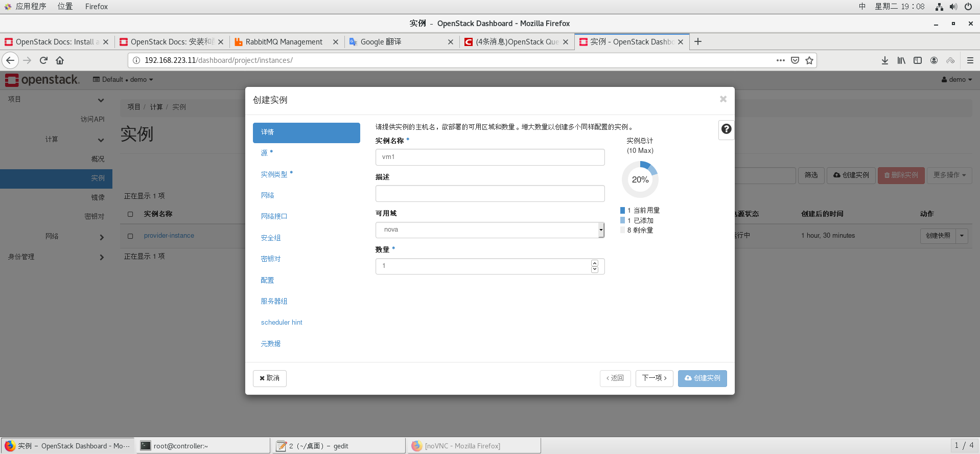
Task: Open Firefox home page icon
Action: click(60, 60)
